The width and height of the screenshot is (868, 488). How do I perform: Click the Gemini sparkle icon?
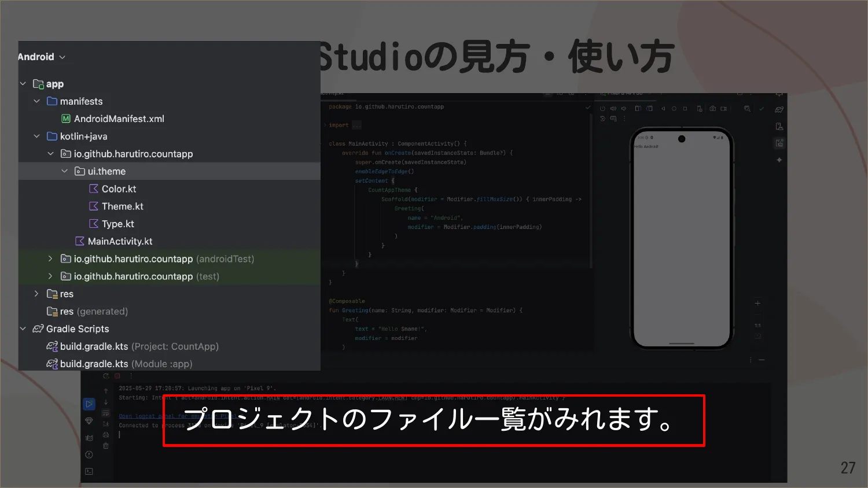779,160
